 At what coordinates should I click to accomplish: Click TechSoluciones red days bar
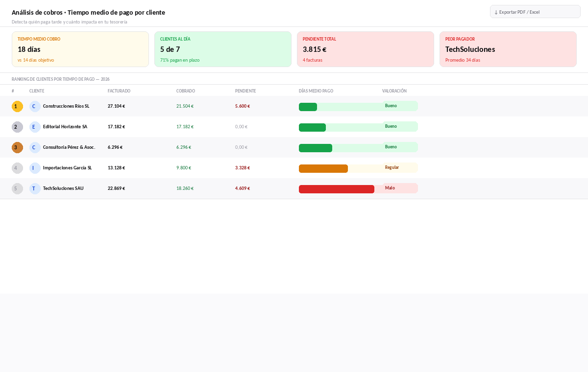pos(337,189)
